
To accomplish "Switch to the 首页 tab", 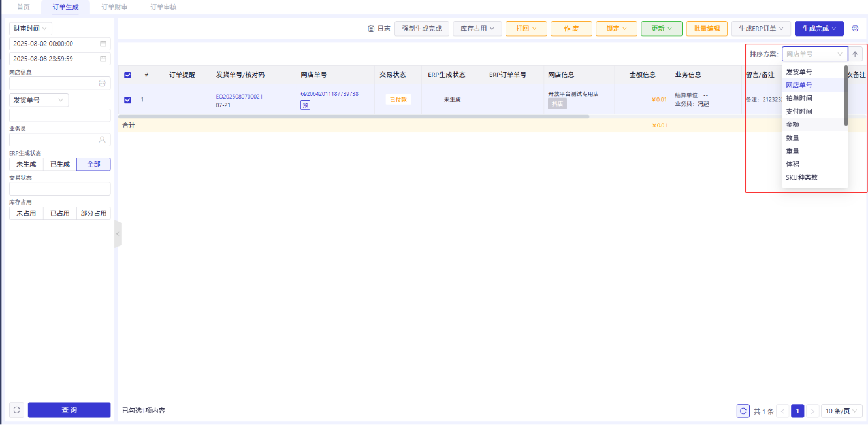I will click(x=24, y=7).
